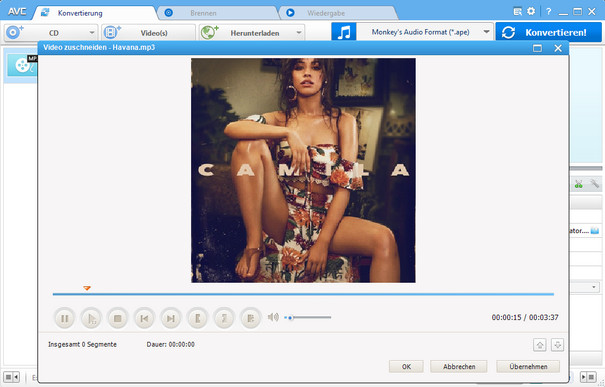
Task: Click the AVC logo in title bar
Action: click(x=17, y=12)
